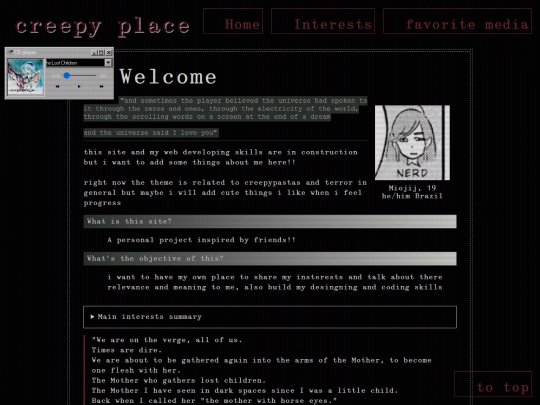Skip to next track in CD player

(x=102, y=86)
